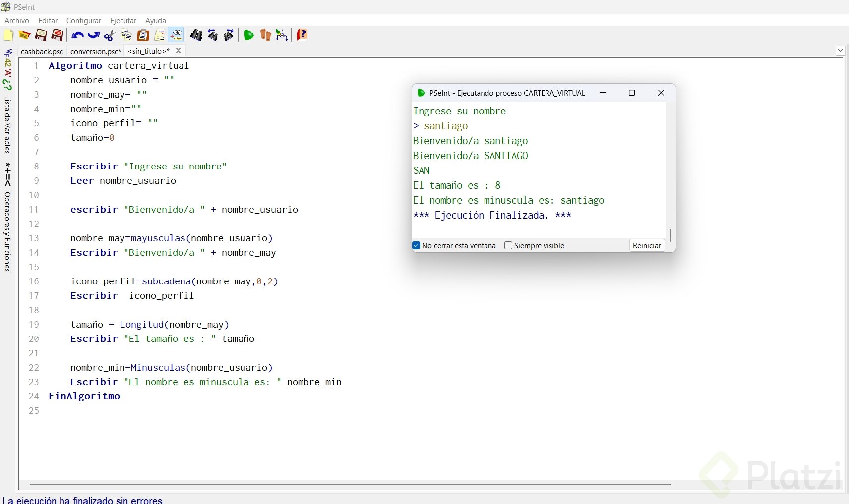849x504 pixels.
Task: Open a file with the folder icon
Action: [x=24, y=35]
